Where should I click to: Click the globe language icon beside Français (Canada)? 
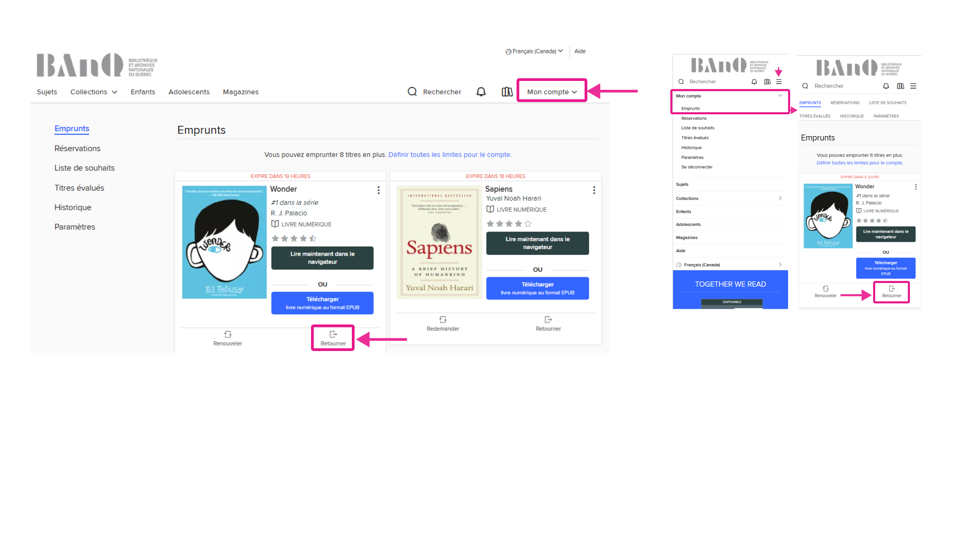pyautogui.click(x=508, y=52)
